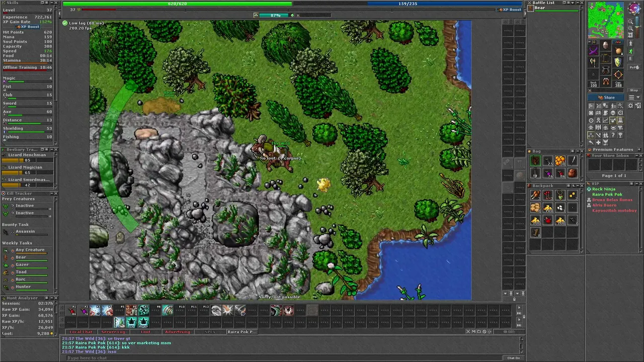Select the axe weapon slot
644x362 pixels.
[x=594, y=62]
